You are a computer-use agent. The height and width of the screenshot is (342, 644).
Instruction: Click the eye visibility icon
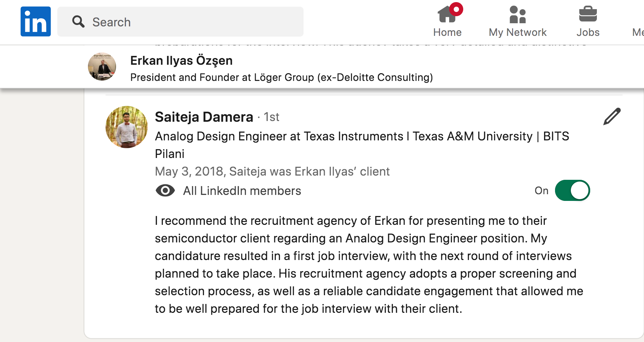[165, 191]
